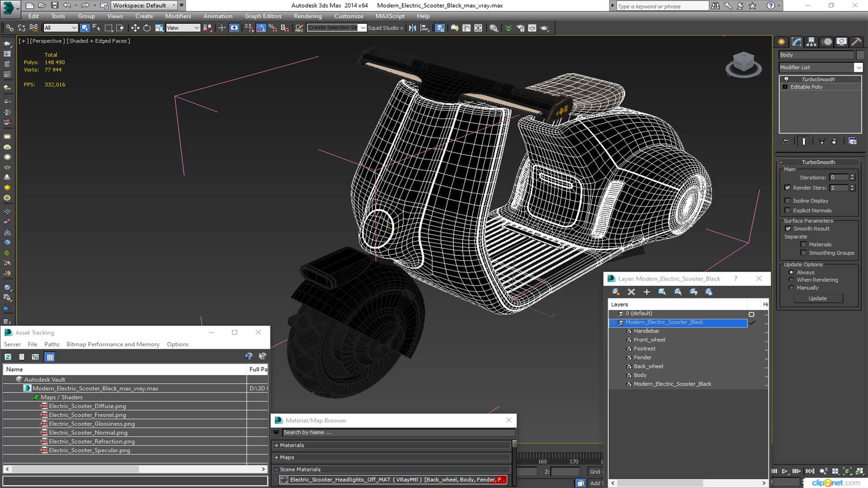Click the ViewCube navigation widget
The image size is (868, 488).
point(743,64)
